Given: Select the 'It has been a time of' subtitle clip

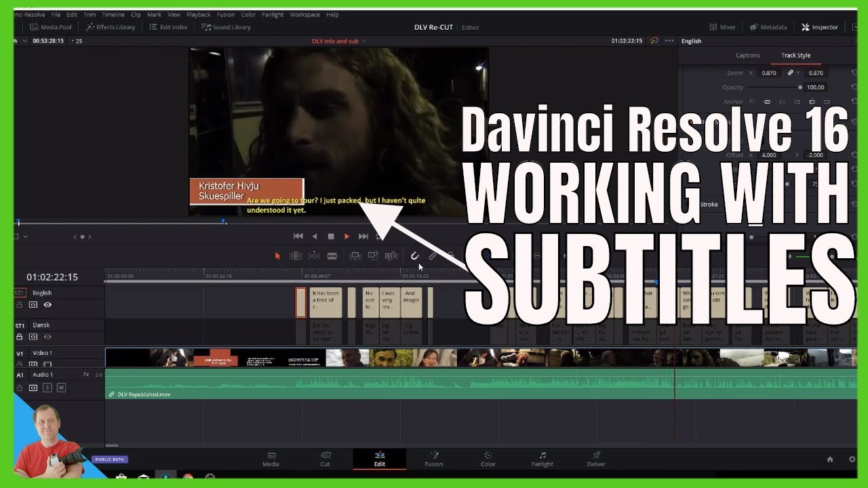Looking at the screenshot, I should 325,302.
